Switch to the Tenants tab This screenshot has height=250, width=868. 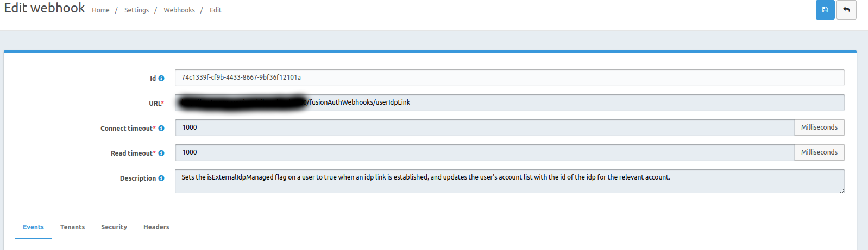(x=72, y=227)
